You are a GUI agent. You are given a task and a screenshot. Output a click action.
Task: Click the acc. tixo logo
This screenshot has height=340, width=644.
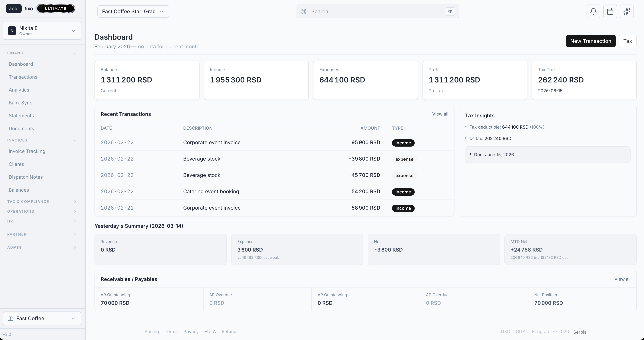click(20, 8)
